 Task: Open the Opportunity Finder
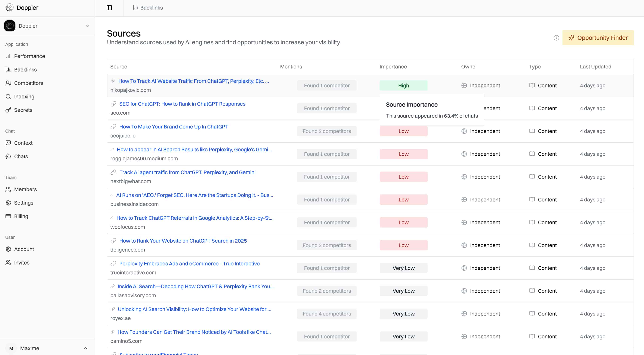pos(598,38)
